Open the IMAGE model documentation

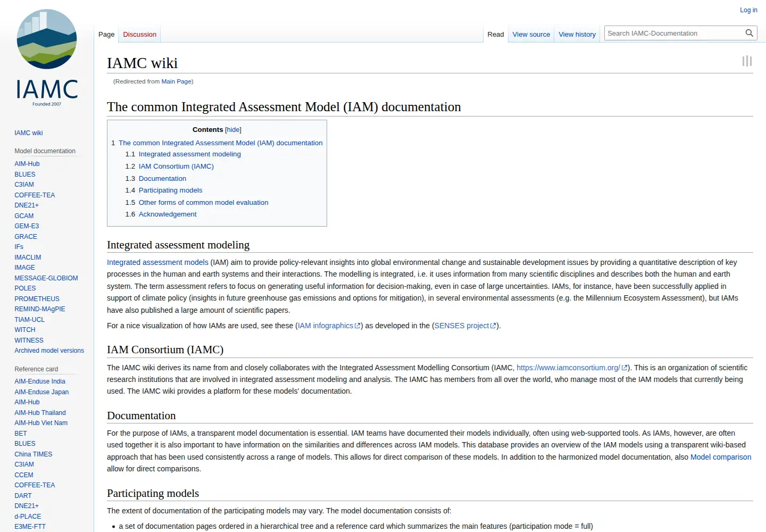click(x=24, y=268)
